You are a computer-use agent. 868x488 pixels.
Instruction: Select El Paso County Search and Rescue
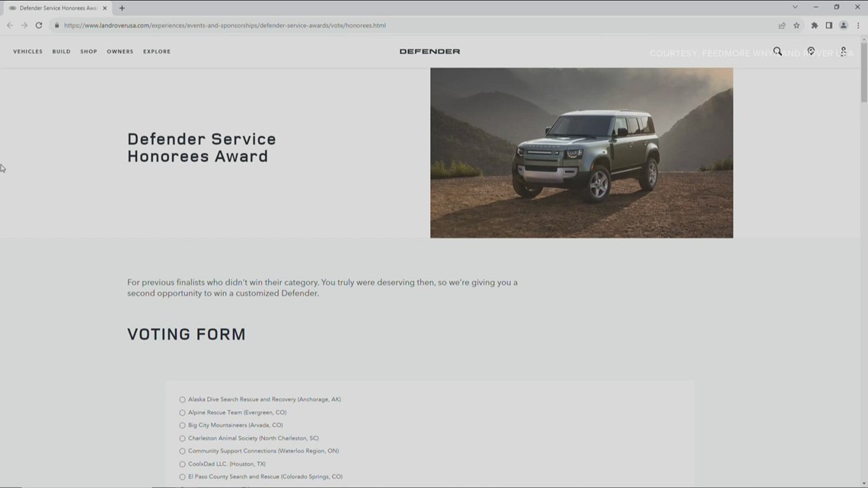pyautogui.click(x=182, y=477)
